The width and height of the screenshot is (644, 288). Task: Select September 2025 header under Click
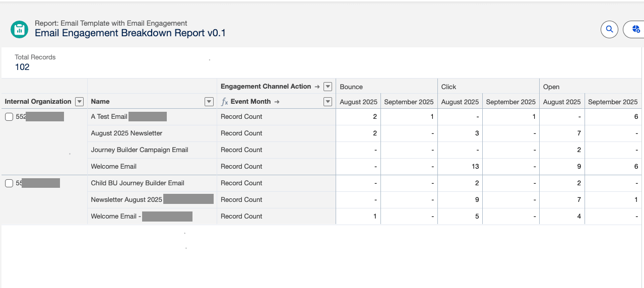[510, 102]
